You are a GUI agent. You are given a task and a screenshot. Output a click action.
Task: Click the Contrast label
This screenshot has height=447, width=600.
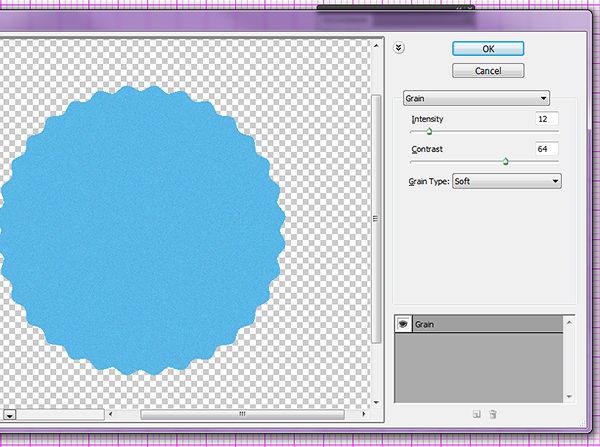coord(427,149)
